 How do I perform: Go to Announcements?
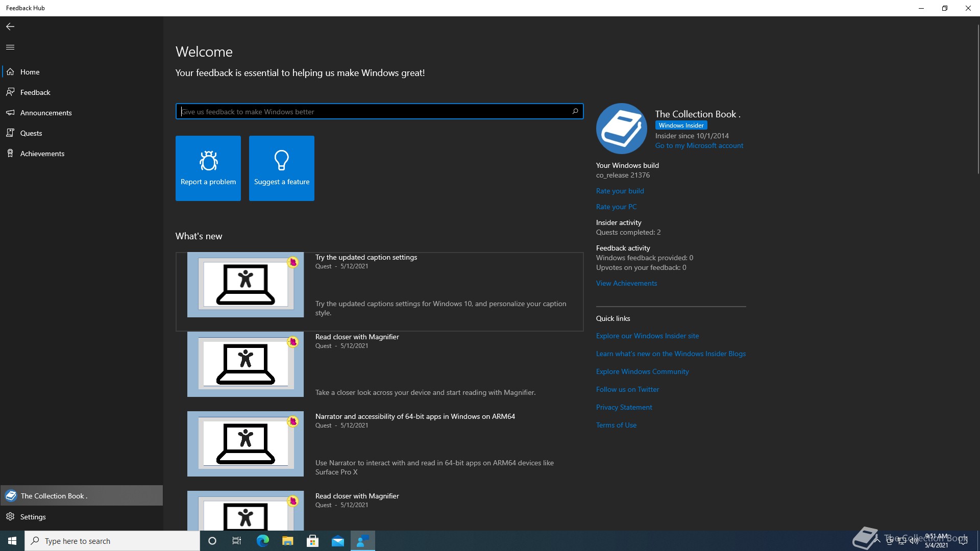(82, 113)
